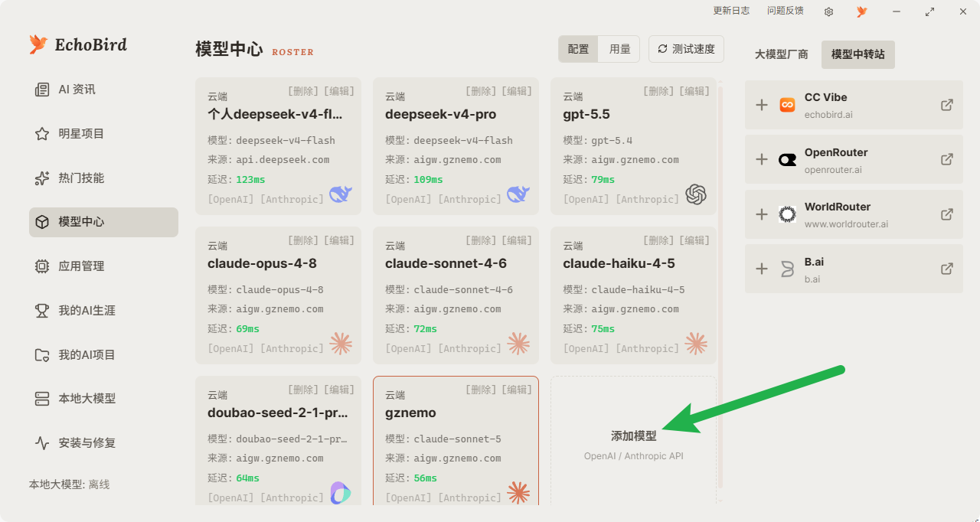Image resolution: width=980 pixels, height=522 pixels.
Task: Click the OpenAI logo on the gpt-5.5 card
Action: [696, 194]
